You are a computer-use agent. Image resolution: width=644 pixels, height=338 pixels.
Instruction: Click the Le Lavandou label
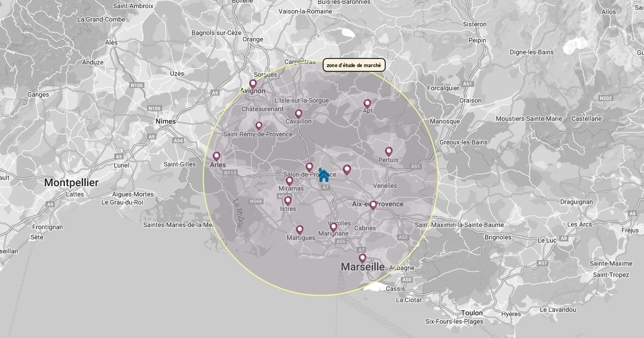click(x=558, y=310)
